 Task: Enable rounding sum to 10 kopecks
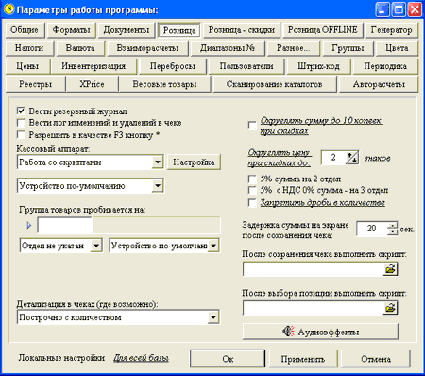(252, 125)
